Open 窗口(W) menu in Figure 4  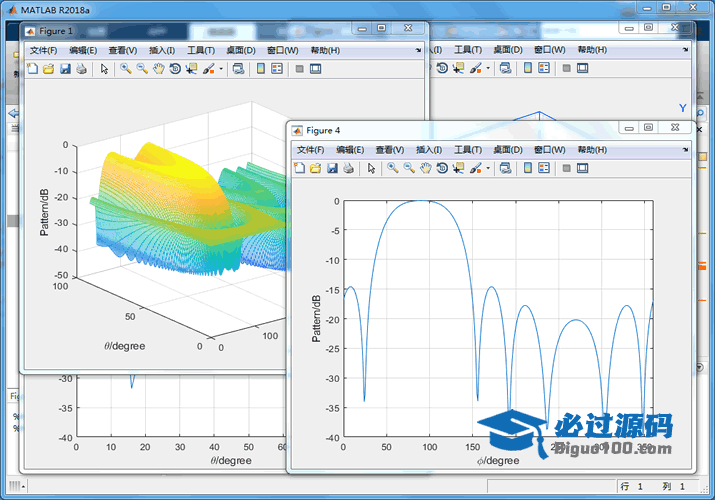pyautogui.click(x=549, y=150)
